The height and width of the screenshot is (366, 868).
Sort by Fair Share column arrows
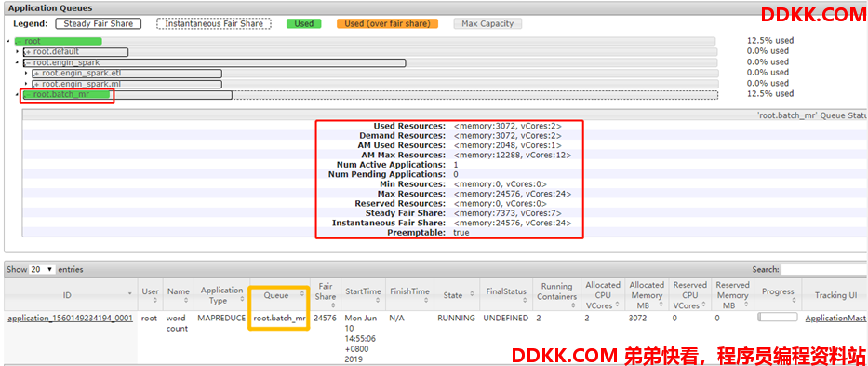coord(333,305)
